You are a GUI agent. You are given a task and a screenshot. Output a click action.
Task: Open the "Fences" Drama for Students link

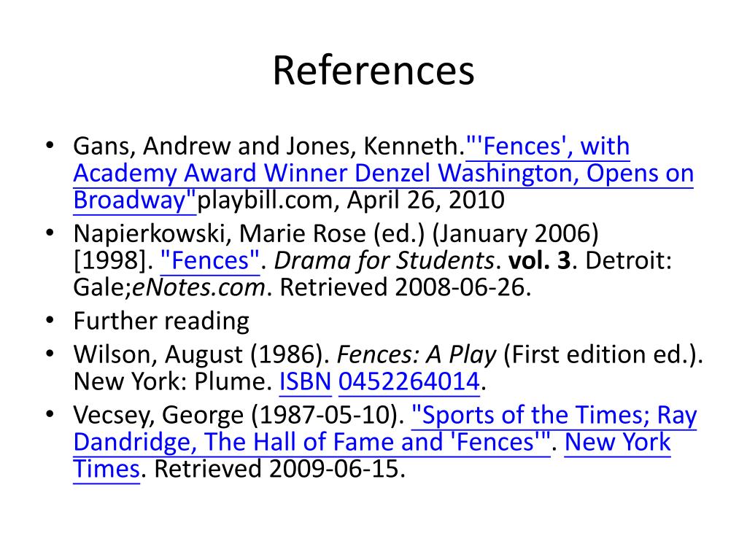(x=210, y=260)
